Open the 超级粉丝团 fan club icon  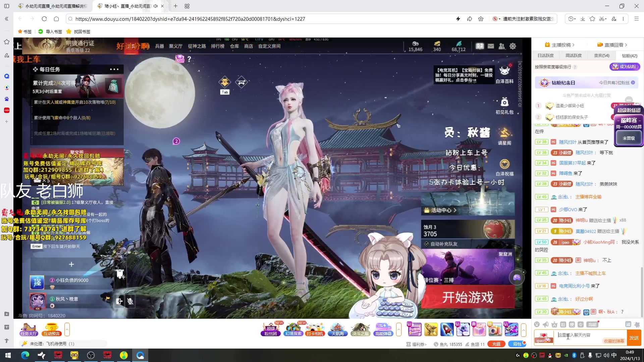point(271,329)
